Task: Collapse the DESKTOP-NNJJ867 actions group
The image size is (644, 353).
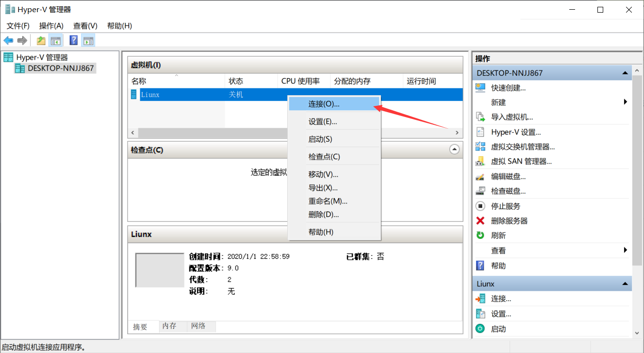Action: [x=626, y=73]
